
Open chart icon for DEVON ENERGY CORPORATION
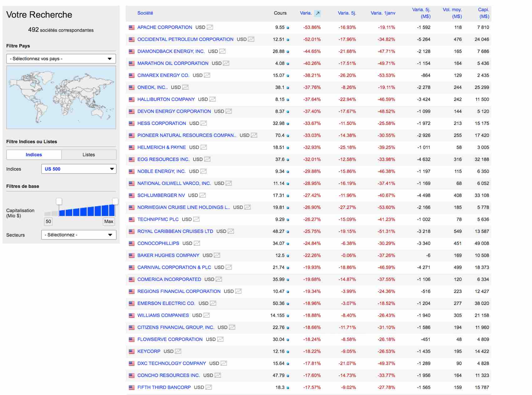pyautogui.click(x=229, y=111)
